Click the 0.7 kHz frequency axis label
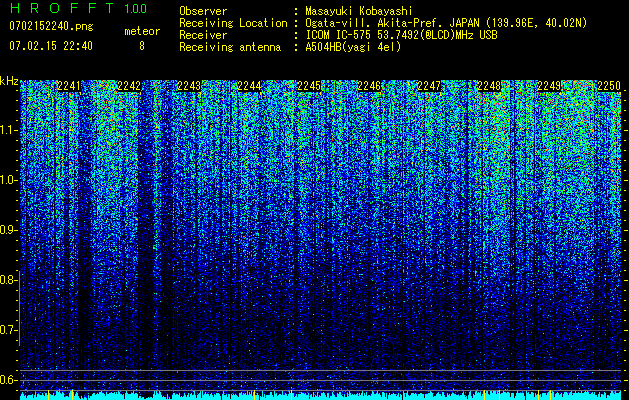Screen dimensions: 629x400 (x=8, y=330)
